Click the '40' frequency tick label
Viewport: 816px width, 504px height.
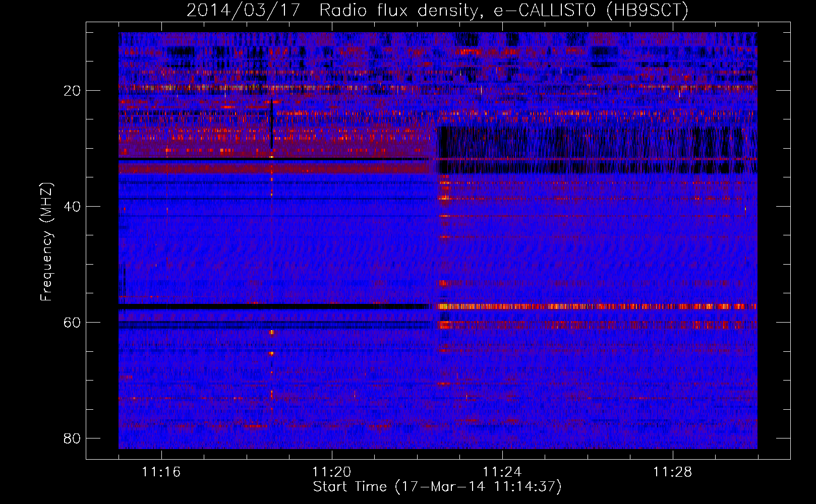point(72,207)
